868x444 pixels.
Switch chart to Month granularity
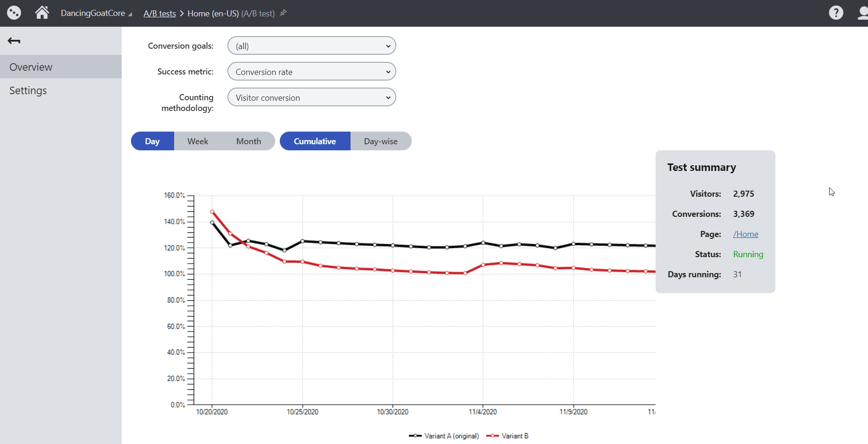pos(248,141)
